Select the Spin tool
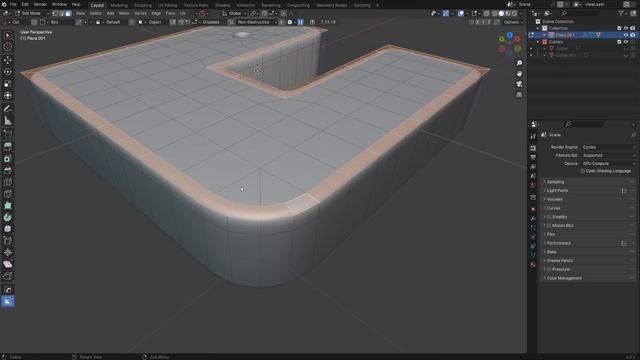This screenshot has height=360, width=640. pyautogui.click(x=8, y=217)
